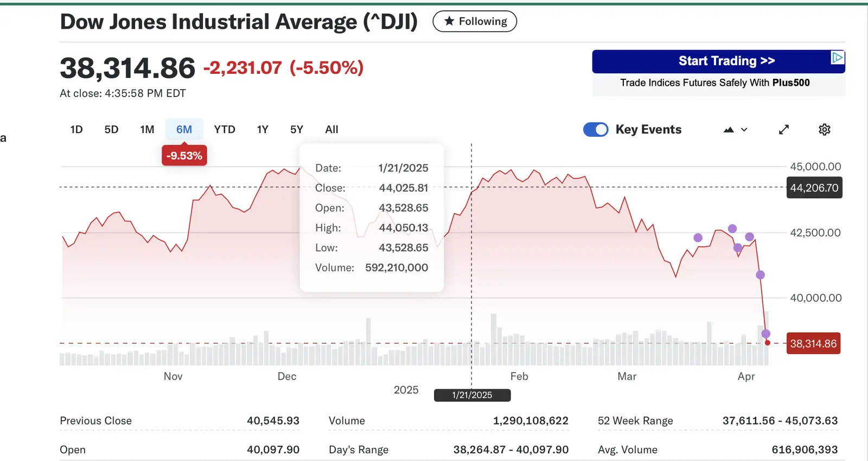Toggle the Key Events switch off
This screenshot has width=868, height=461.
coord(596,129)
